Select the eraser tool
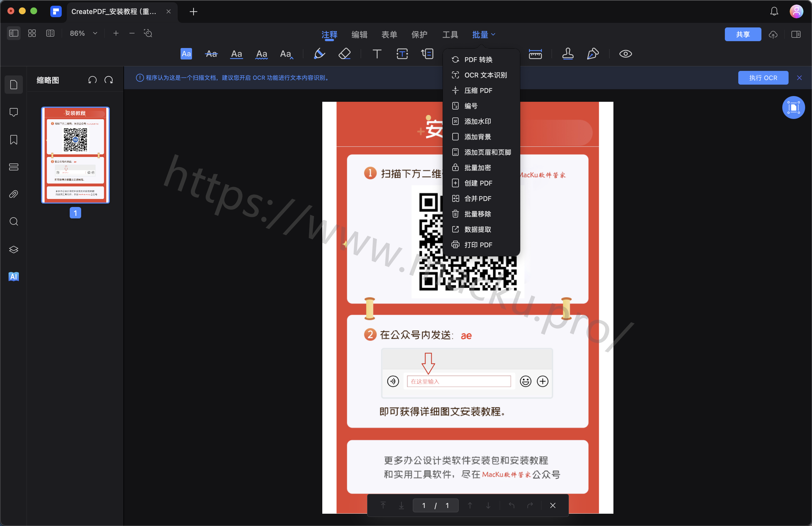This screenshot has height=526, width=812. [345, 54]
